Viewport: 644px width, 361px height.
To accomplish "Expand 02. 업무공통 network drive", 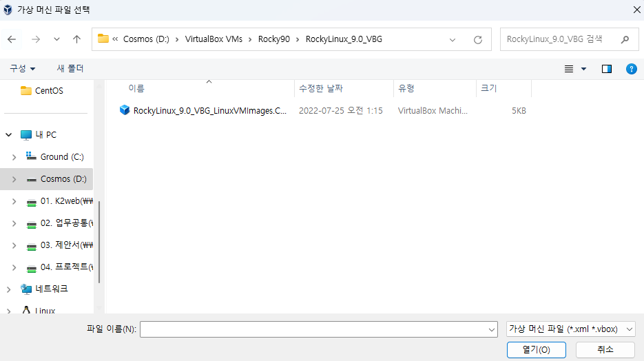I will pyautogui.click(x=14, y=223).
